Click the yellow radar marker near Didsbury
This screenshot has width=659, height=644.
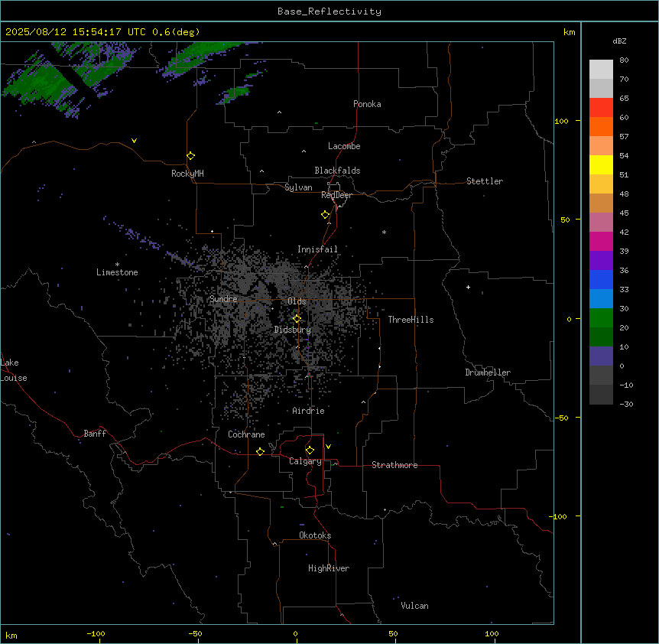[x=297, y=319]
